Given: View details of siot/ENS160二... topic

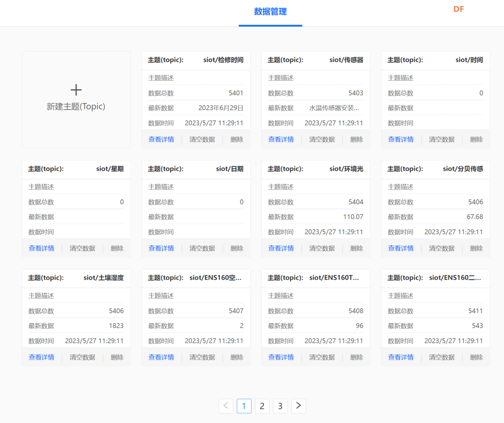Looking at the screenshot, I should [x=401, y=357].
